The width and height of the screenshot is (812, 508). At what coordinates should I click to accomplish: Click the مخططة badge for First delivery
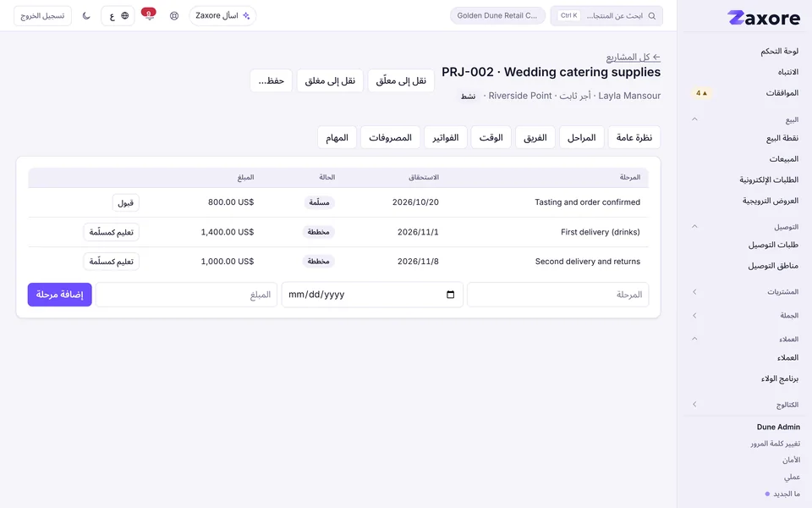coord(319,232)
